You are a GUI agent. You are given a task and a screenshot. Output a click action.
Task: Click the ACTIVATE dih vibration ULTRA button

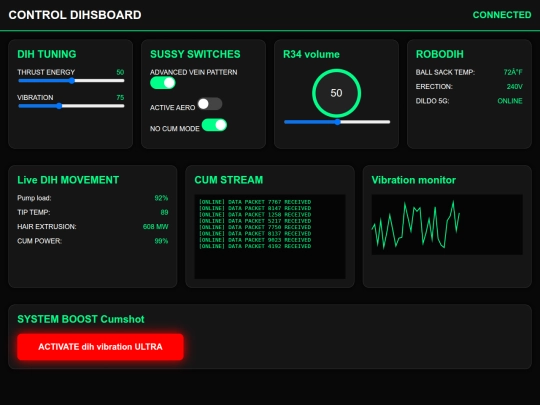[x=100, y=347]
